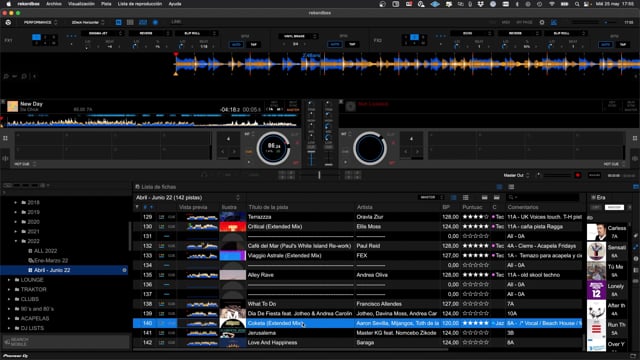Open FX1 SLIP ROLL effect dropdown

coord(196,33)
